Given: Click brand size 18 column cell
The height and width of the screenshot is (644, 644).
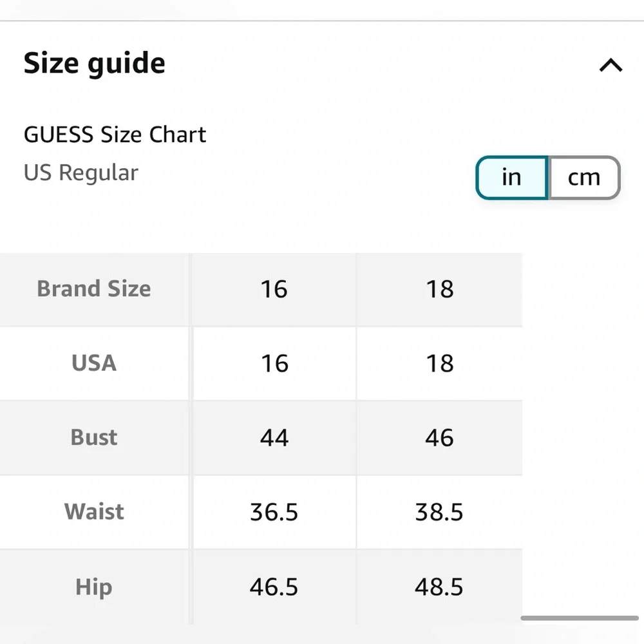Looking at the screenshot, I should [x=439, y=289].
